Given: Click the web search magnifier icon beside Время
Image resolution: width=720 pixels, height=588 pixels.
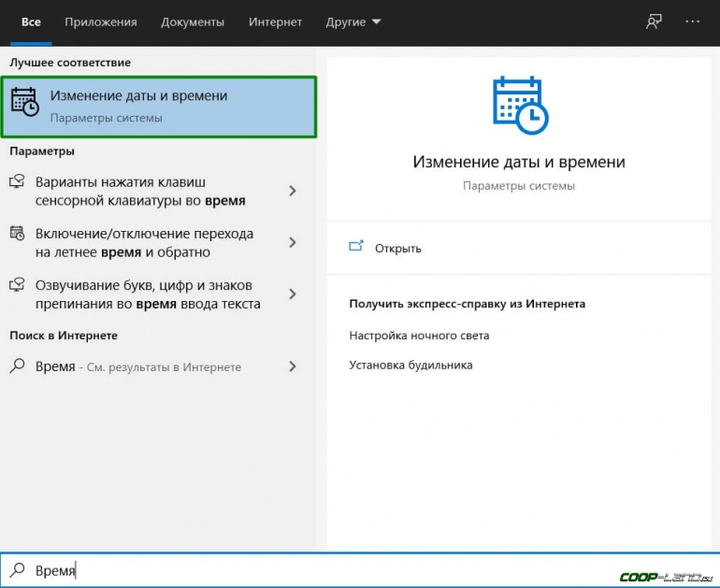Looking at the screenshot, I should [18, 366].
